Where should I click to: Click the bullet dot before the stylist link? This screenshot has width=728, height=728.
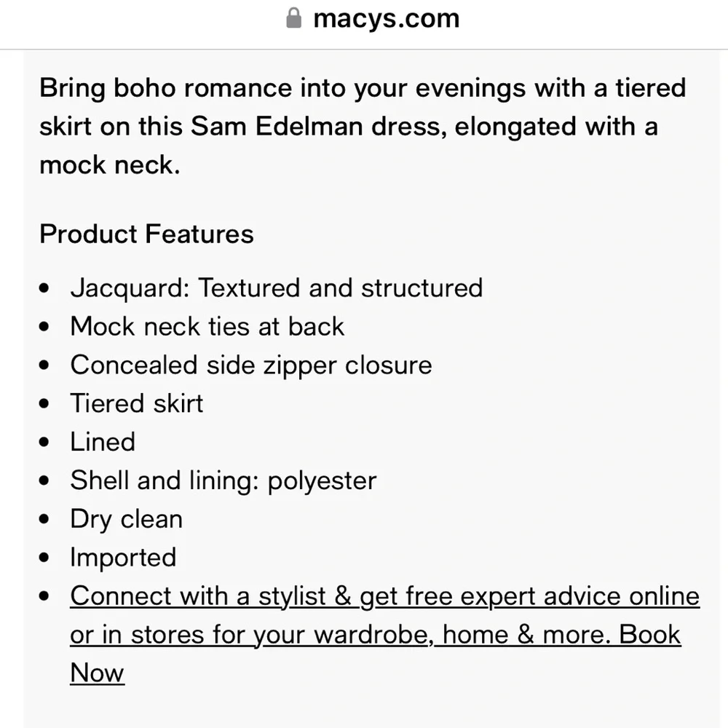click(x=44, y=596)
